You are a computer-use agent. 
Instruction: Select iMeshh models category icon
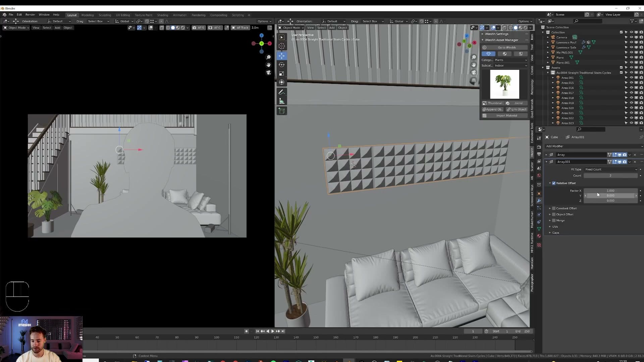point(488,54)
